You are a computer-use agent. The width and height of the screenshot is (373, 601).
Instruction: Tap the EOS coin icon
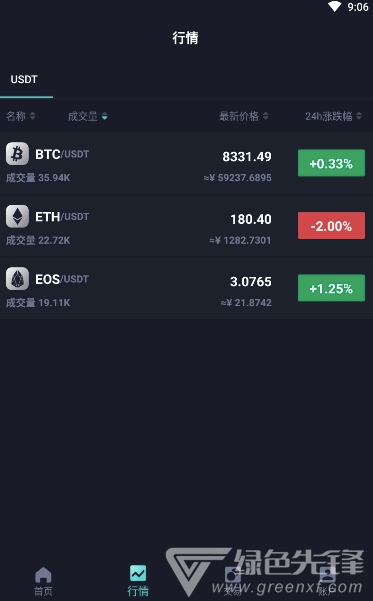(17, 279)
